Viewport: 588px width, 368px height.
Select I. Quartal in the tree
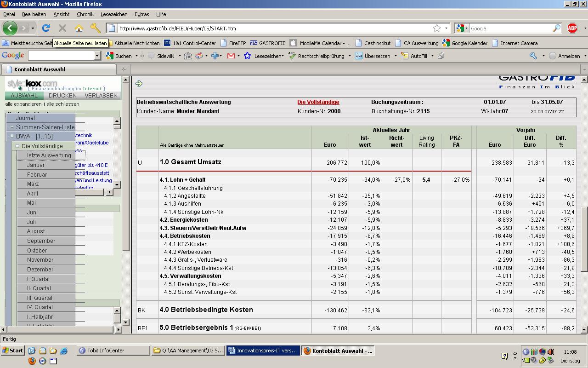point(39,279)
